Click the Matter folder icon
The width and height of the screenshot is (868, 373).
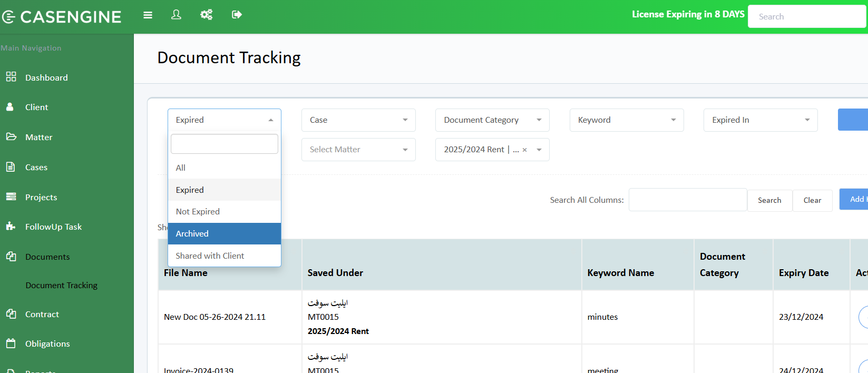click(11, 137)
